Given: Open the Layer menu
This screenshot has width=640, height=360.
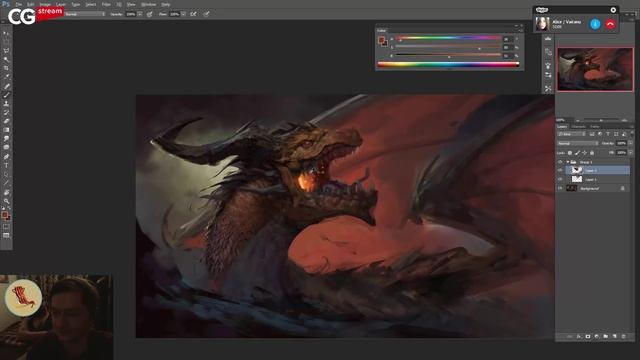Looking at the screenshot, I should [61, 4].
